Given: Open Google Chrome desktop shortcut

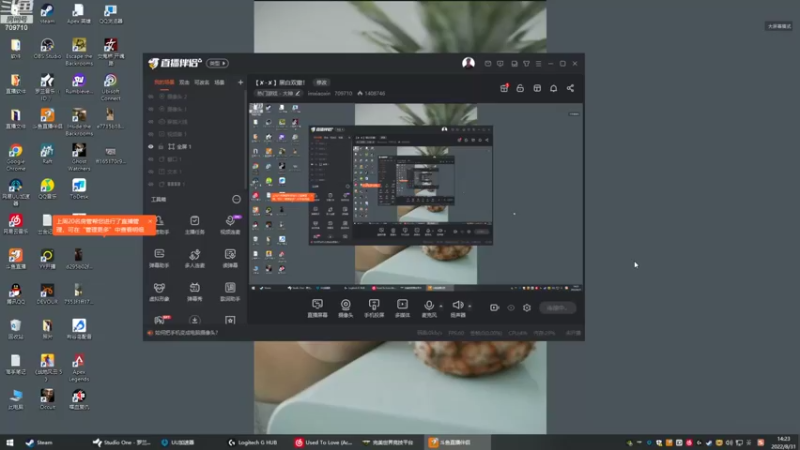Looking at the screenshot, I should pos(15,157).
